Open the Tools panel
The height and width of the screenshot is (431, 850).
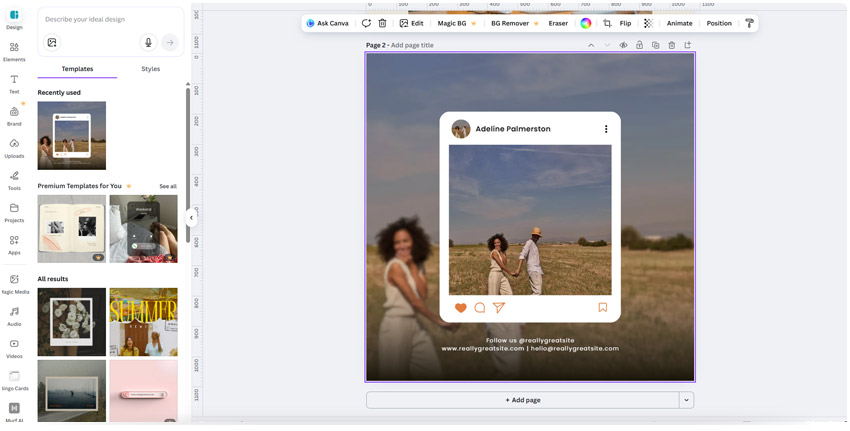click(x=14, y=181)
